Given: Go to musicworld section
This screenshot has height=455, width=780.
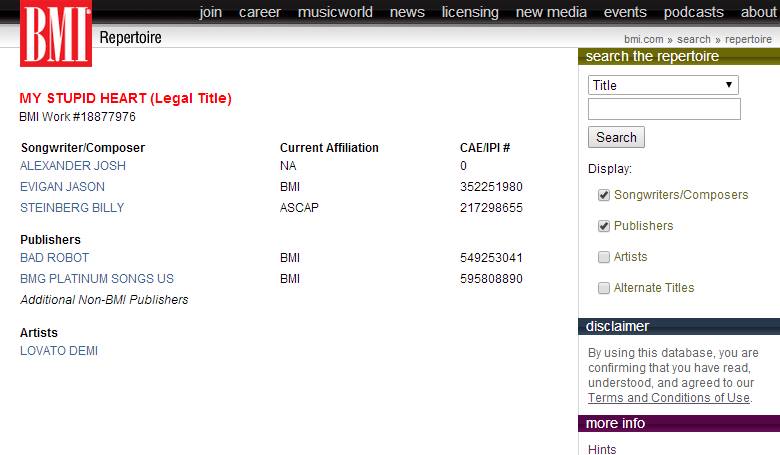Looking at the screenshot, I should [335, 12].
